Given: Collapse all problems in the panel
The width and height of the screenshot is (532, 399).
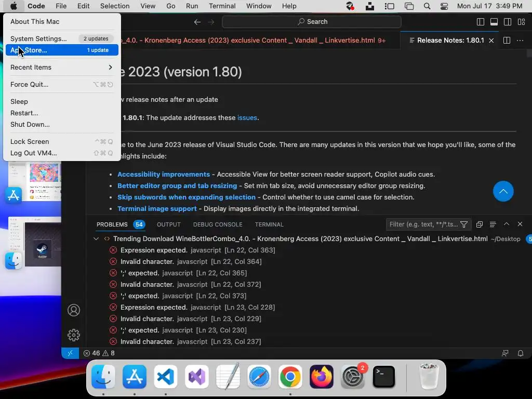Looking at the screenshot, I should pyautogui.click(x=480, y=224).
